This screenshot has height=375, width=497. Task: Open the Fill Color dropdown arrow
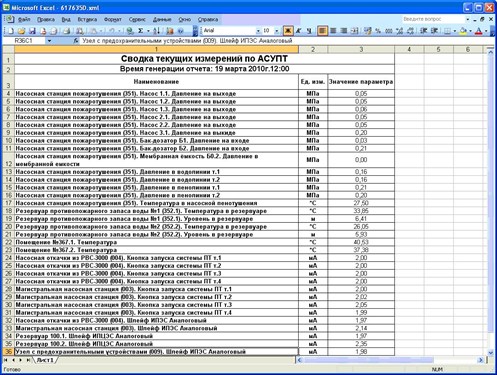[470, 31]
